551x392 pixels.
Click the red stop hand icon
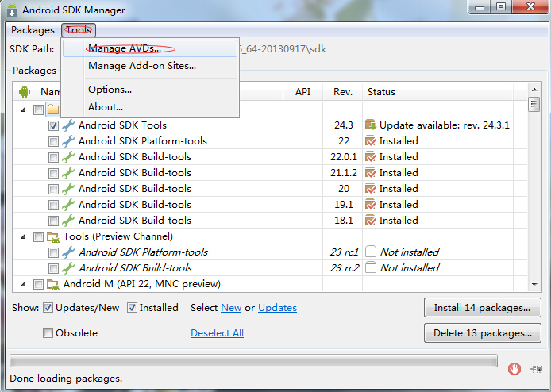(x=514, y=369)
